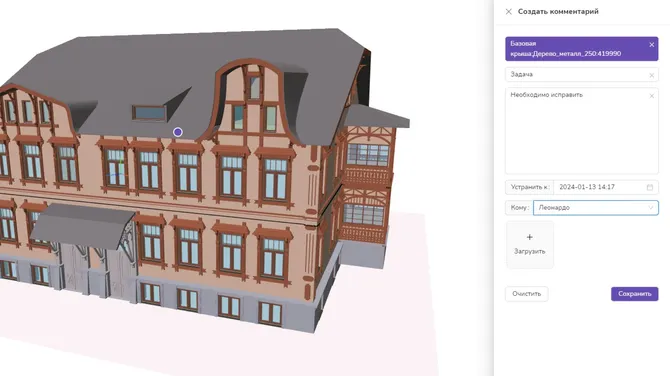Image resolution: width=670 pixels, height=376 pixels.
Task: Click the "Загрузить" upload tile
Action: click(x=530, y=245)
